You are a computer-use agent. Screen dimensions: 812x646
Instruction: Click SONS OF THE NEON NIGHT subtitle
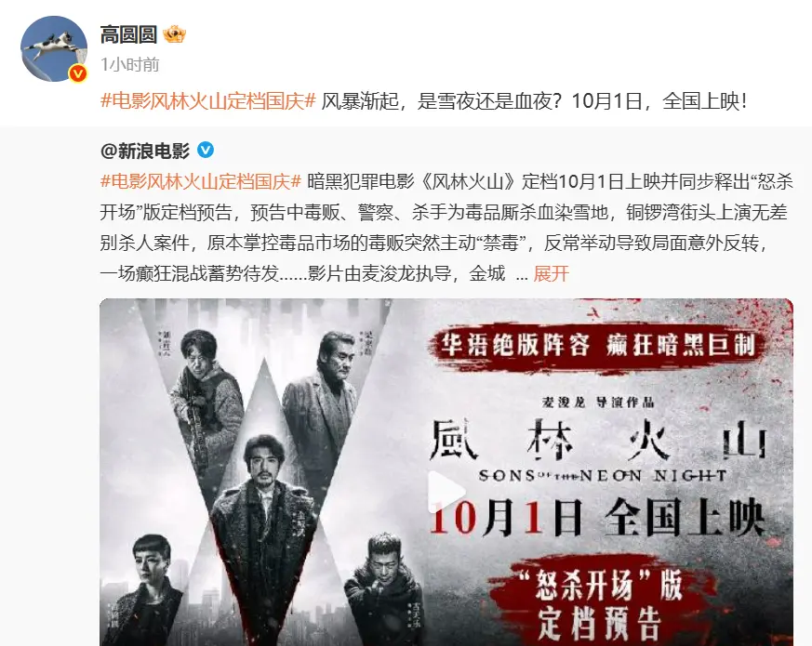603,475
